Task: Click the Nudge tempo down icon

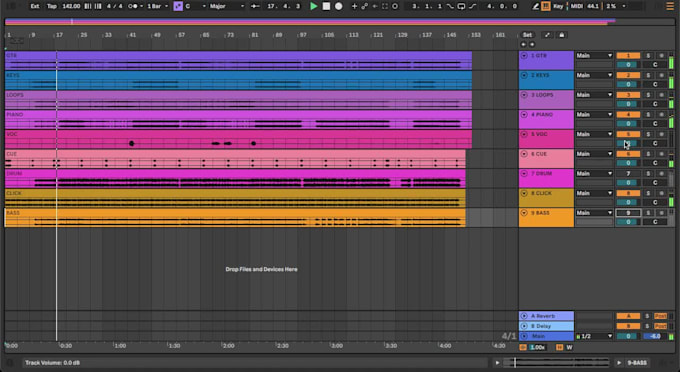Action: (x=88, y=6)
